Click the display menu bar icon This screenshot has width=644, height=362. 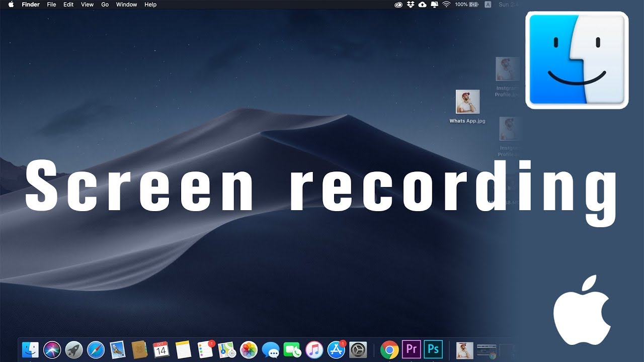(x=434, y=5)
